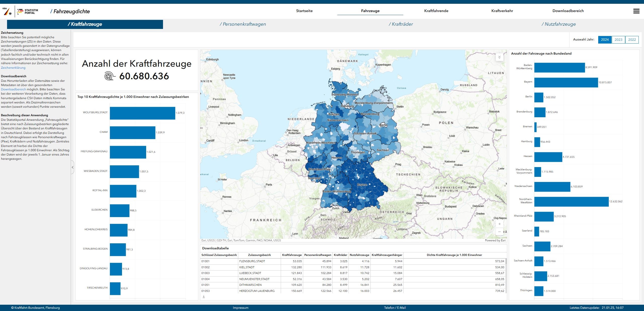Switch to the Personenkraftwagen tab

coord(243,24)
